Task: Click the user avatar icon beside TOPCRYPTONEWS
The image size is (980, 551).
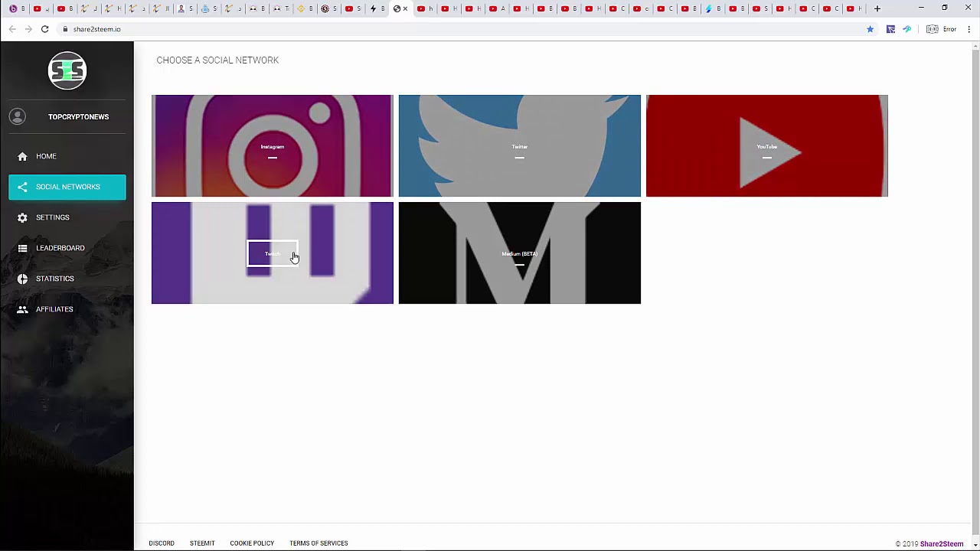Action: point(17,116)
